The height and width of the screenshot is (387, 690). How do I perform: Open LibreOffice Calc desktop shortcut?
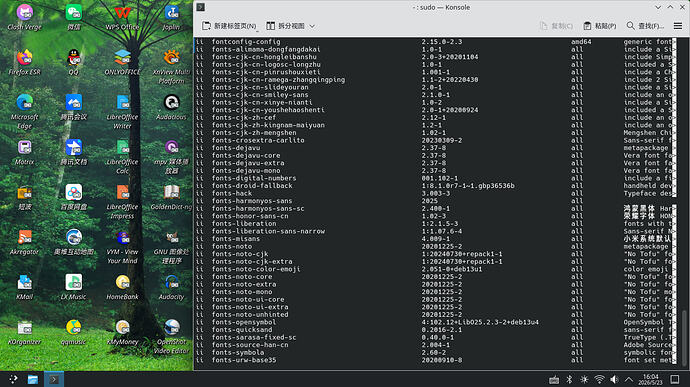tap(122, 147)
